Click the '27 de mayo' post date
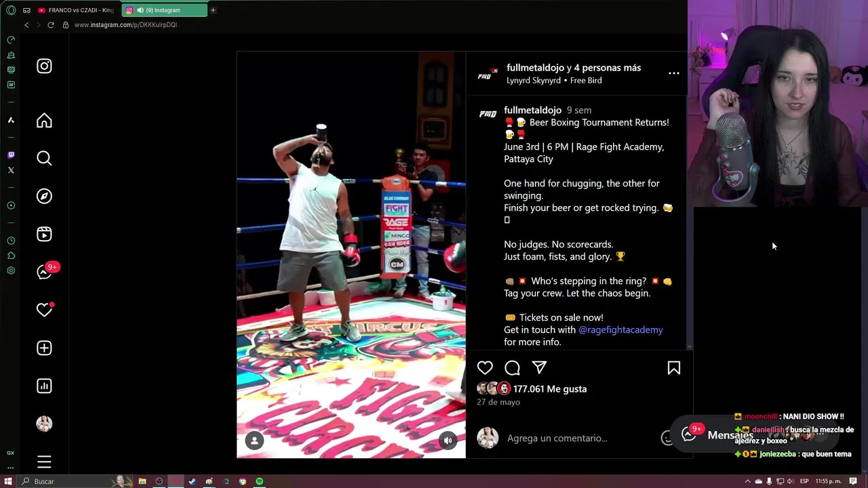 tap(498, 402)
